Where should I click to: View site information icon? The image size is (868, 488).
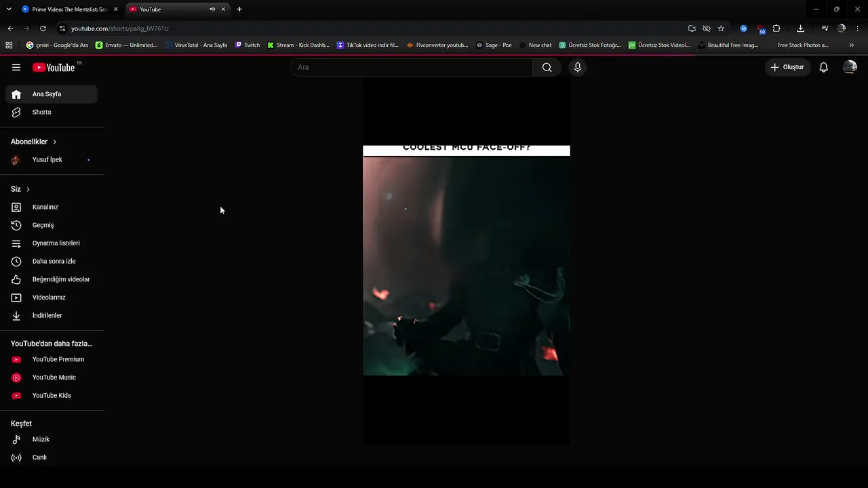pyautogui.click(x=62, y=28)
